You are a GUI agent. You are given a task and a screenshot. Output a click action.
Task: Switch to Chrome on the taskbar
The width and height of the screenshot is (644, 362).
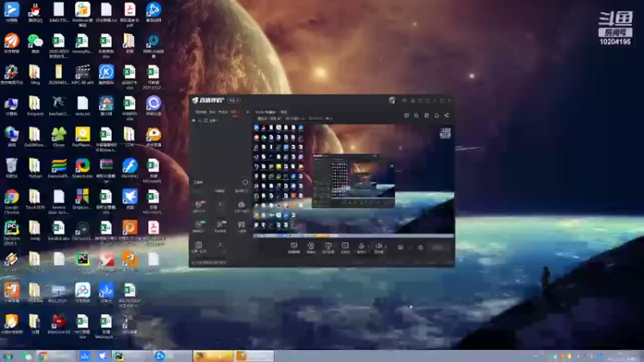pyautogui.click(x=56, y=356)
